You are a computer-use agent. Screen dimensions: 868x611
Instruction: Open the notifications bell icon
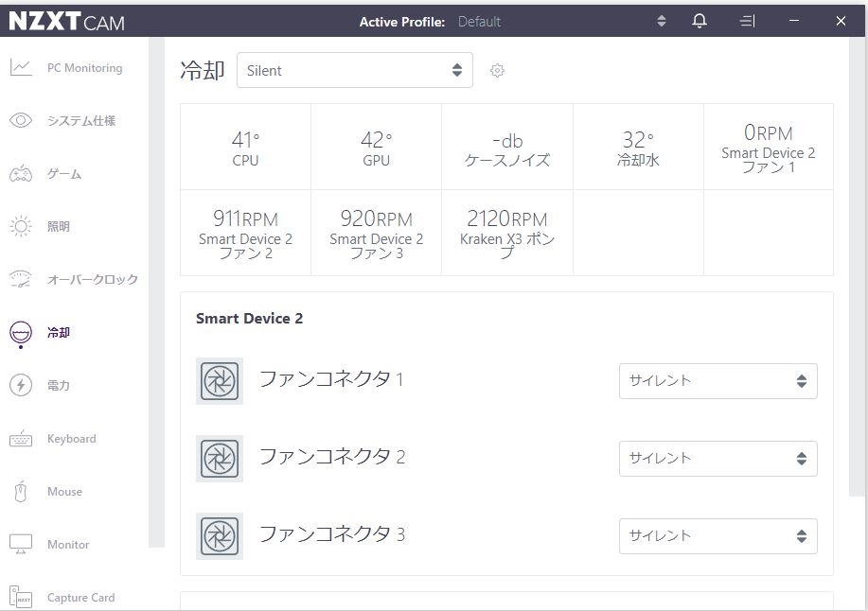pyautogui.click(x=700, y=21)
